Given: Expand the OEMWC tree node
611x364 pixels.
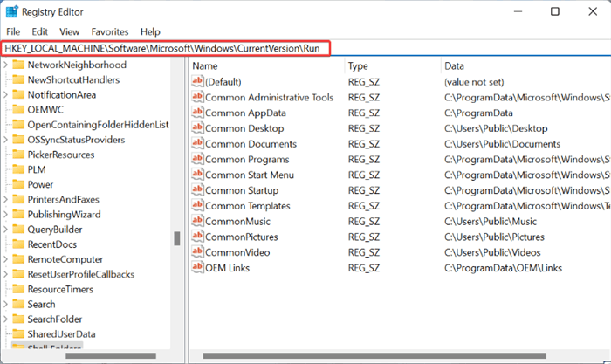Looking at the screenshot, I should coord(7,109).
